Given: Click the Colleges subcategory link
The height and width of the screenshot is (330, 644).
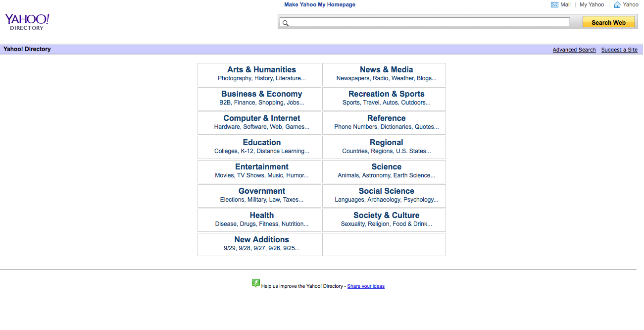Looking at the screenshot, I should click(x=226, y=151).
